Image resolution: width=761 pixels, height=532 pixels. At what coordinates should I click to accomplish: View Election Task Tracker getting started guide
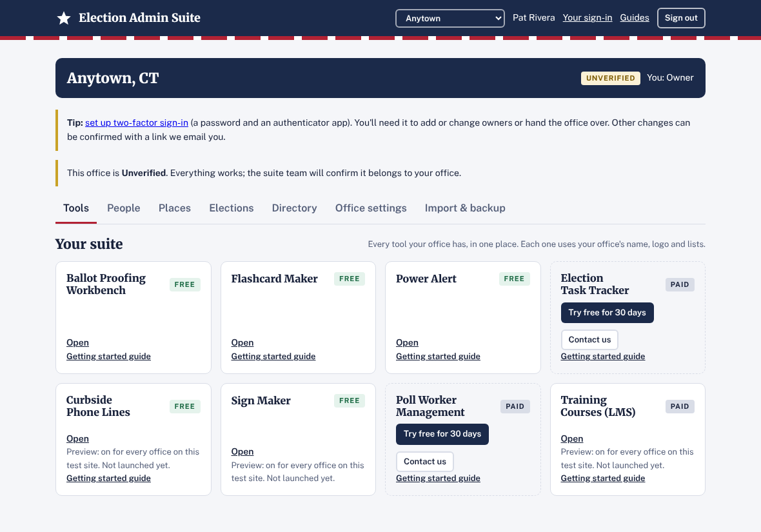point(603,357)
